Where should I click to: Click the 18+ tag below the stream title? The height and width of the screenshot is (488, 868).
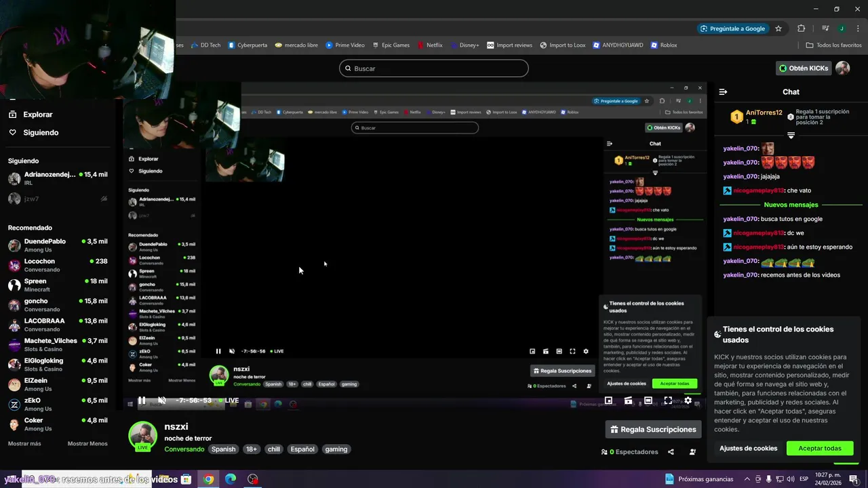click(x=251, y=449)
